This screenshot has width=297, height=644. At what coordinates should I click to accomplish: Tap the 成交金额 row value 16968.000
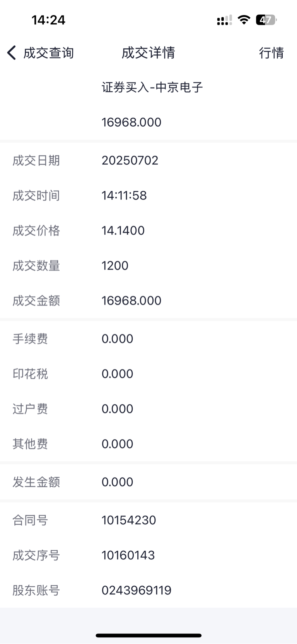pos(131,301)
